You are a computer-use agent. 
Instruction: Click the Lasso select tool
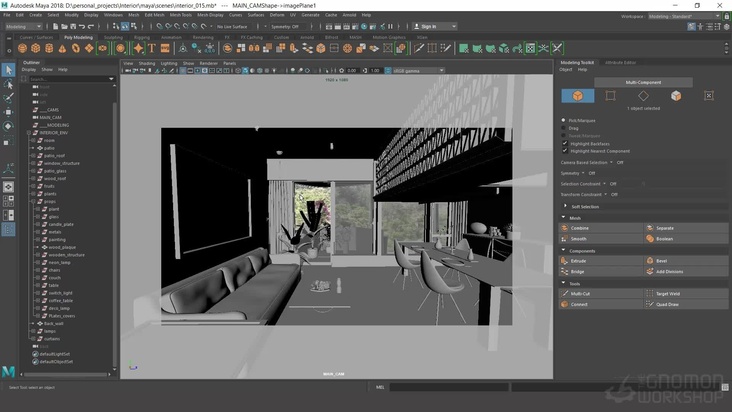(8, 84)
